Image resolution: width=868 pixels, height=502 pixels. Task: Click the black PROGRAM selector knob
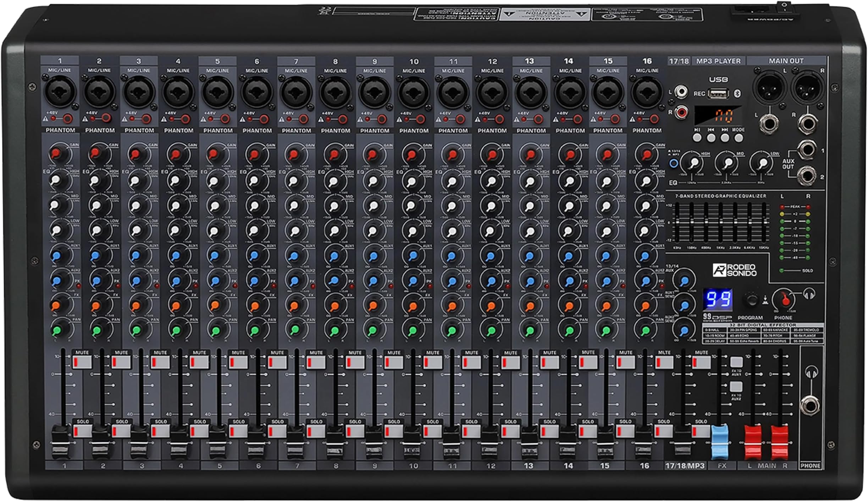point(751,300)
